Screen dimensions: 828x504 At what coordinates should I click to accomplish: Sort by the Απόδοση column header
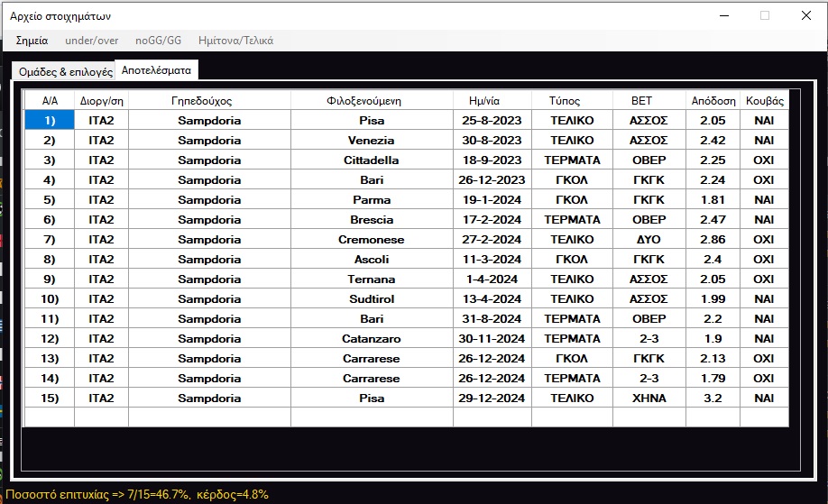tap(713, 101)
